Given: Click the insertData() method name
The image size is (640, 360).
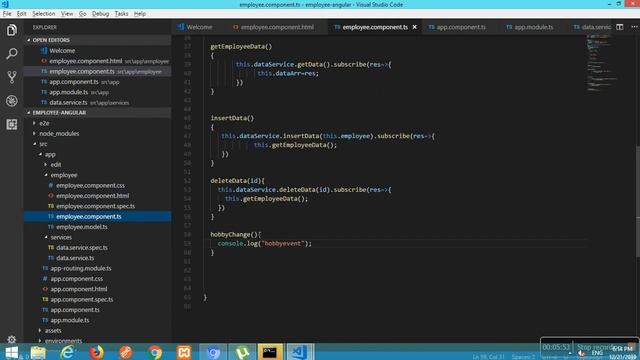Looking at the screenshot, I should 232,118.
